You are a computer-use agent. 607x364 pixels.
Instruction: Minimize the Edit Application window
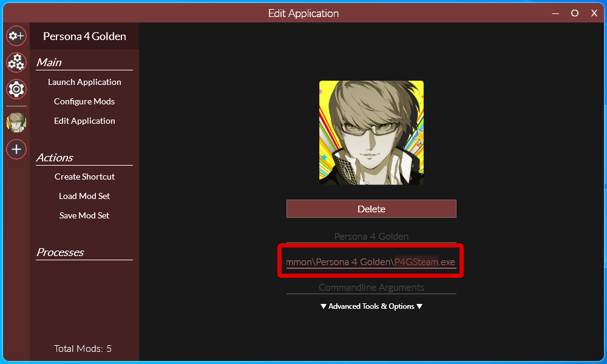coord(555,13)
